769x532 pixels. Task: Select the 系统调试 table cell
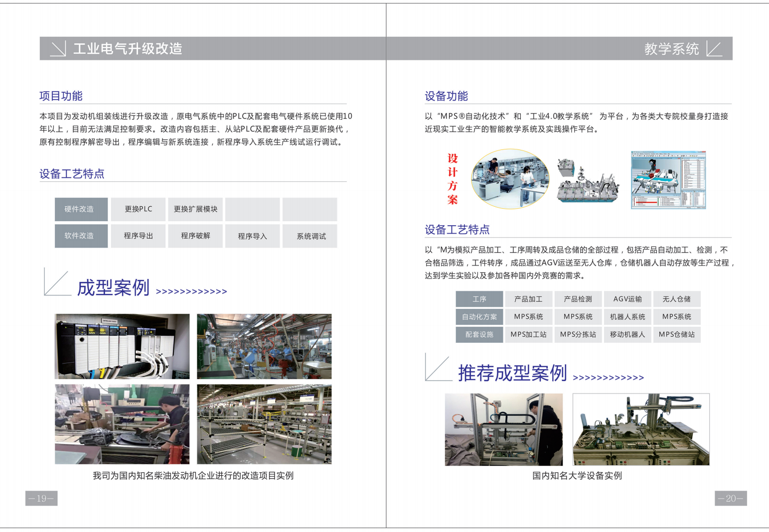[x=309, y=236]
